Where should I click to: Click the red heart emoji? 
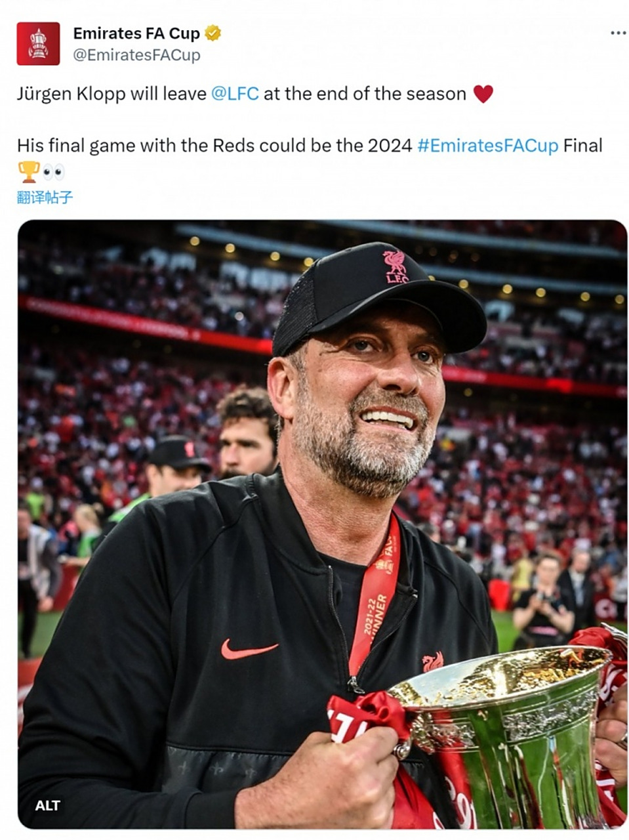tap(483, 94)
